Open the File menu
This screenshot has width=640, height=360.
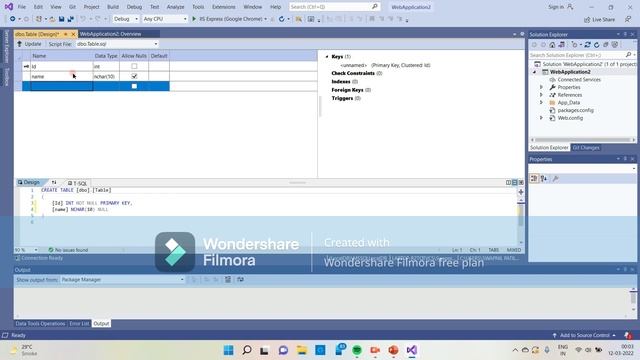click(x=22, y=7)
